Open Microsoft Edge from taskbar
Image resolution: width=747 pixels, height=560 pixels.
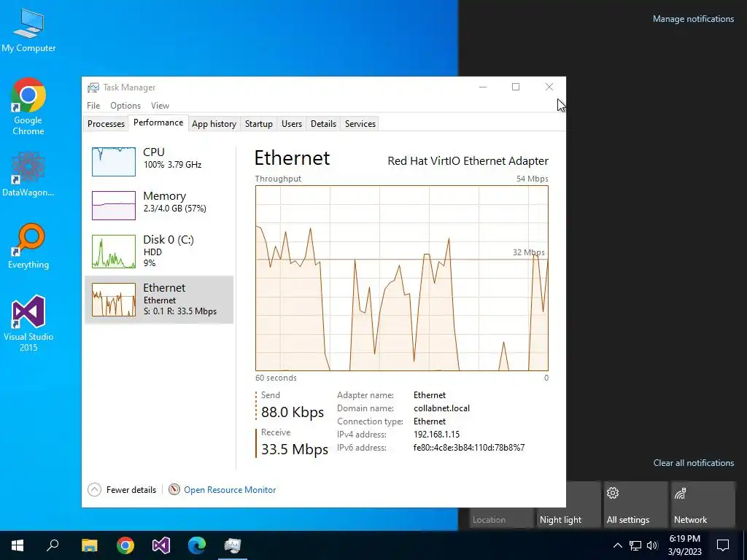pyautogui.click(x=197, y=545)
